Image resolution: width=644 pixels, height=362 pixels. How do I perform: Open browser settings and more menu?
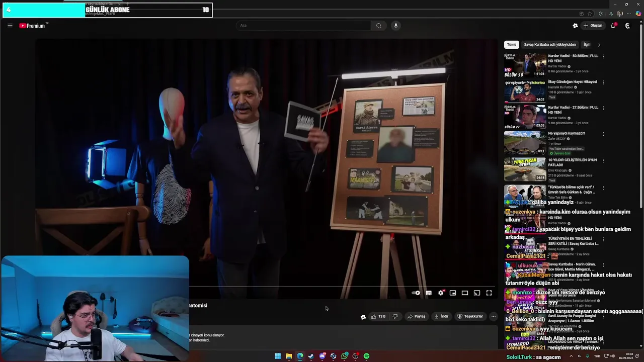629,14
